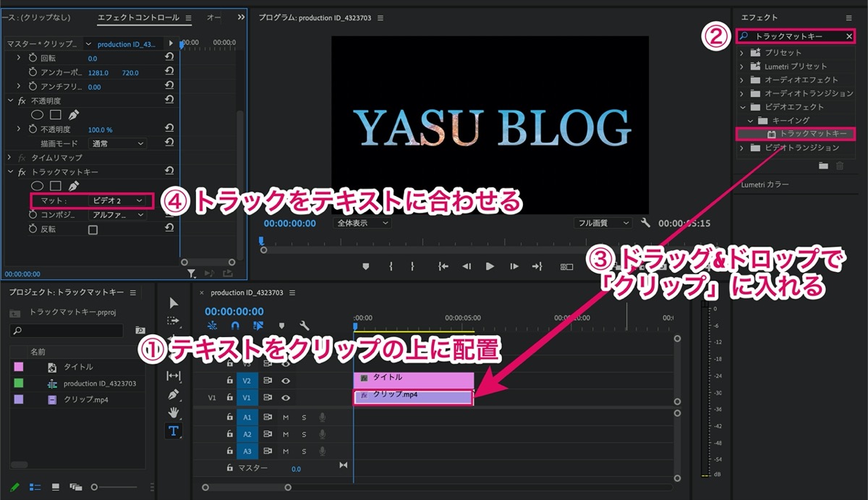Click the Play button in Program monitor

coord(490,266)
